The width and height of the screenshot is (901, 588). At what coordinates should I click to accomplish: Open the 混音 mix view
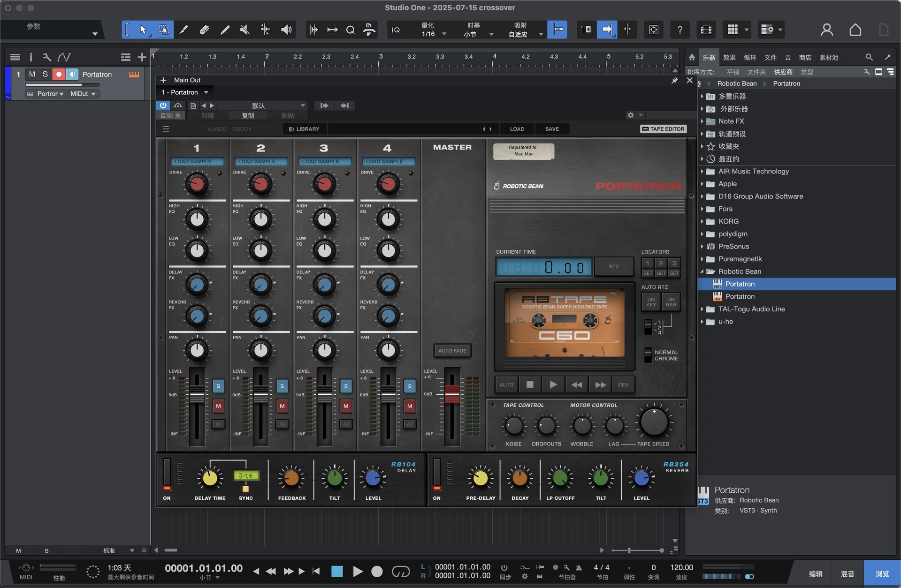[x=848, y=574]
